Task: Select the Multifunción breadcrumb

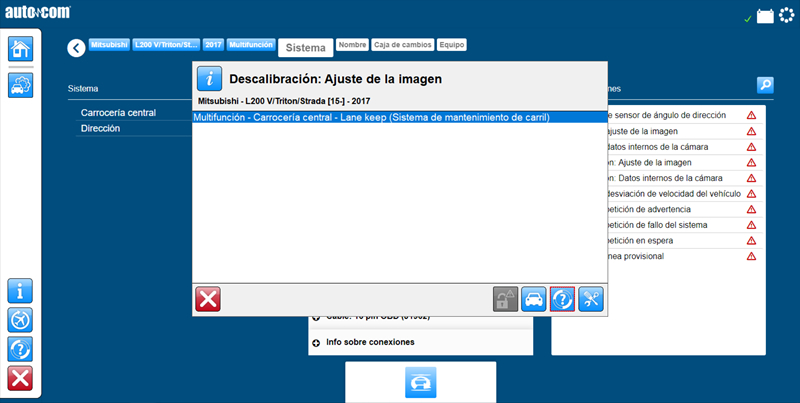Action: [x=251, y=45]
